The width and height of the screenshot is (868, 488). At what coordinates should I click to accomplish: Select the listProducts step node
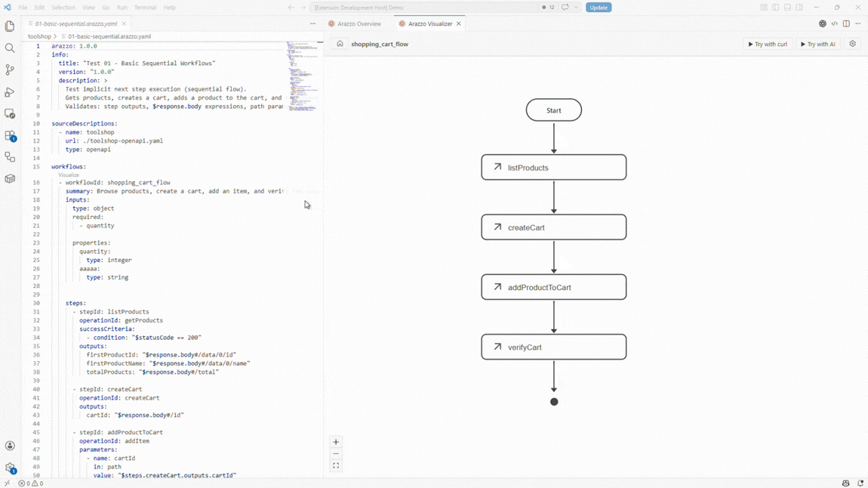(553, 167)
